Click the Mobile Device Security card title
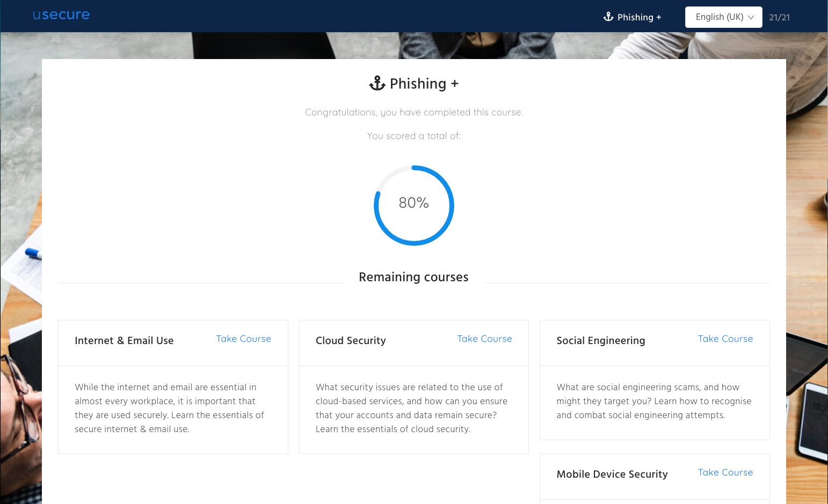The height and width of the screenshot is (504, 828). (x=612, y=474)
